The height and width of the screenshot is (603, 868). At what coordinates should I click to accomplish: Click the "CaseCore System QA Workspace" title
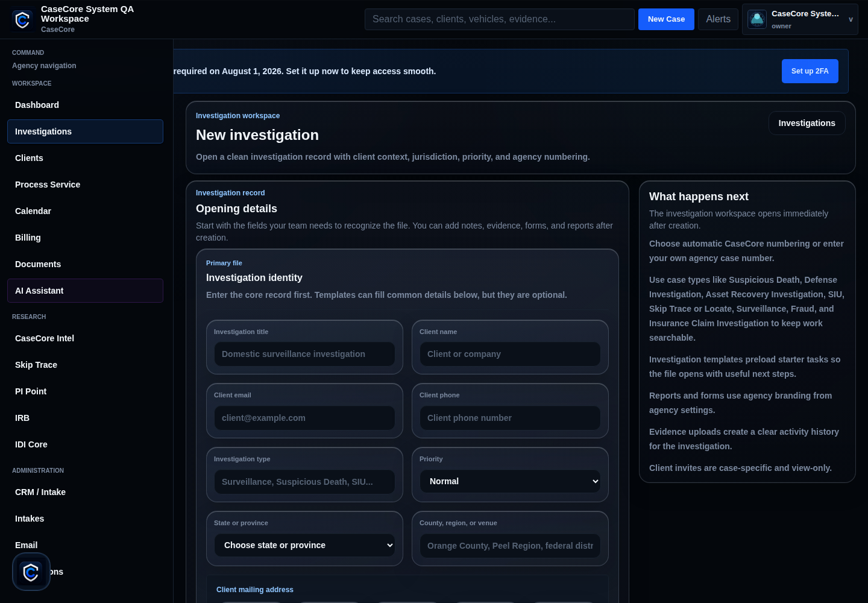tap(87, 14)
